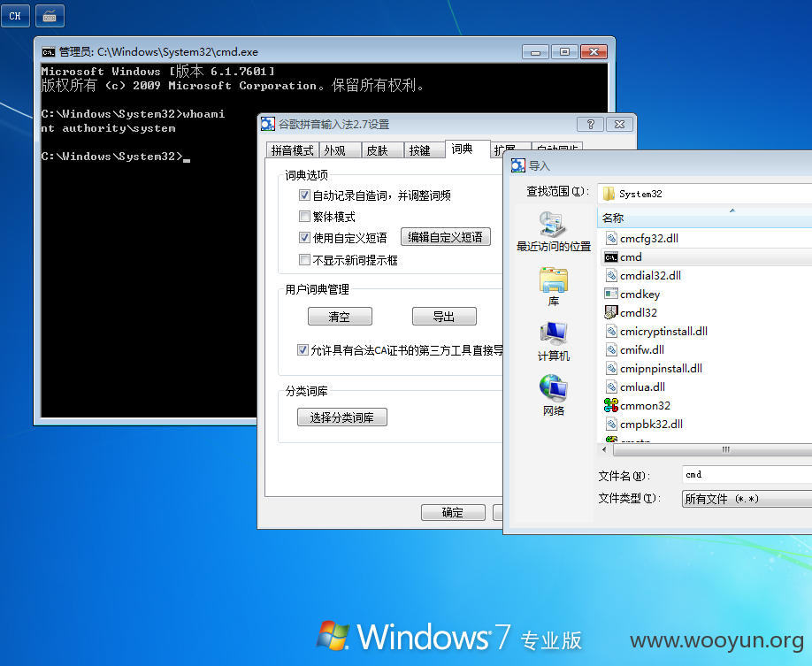Select the cmpbk32.dll file icon
Image resolution: width=812 pixels, height=666 pixels.
pyautogui.click(x=611, y=425)
